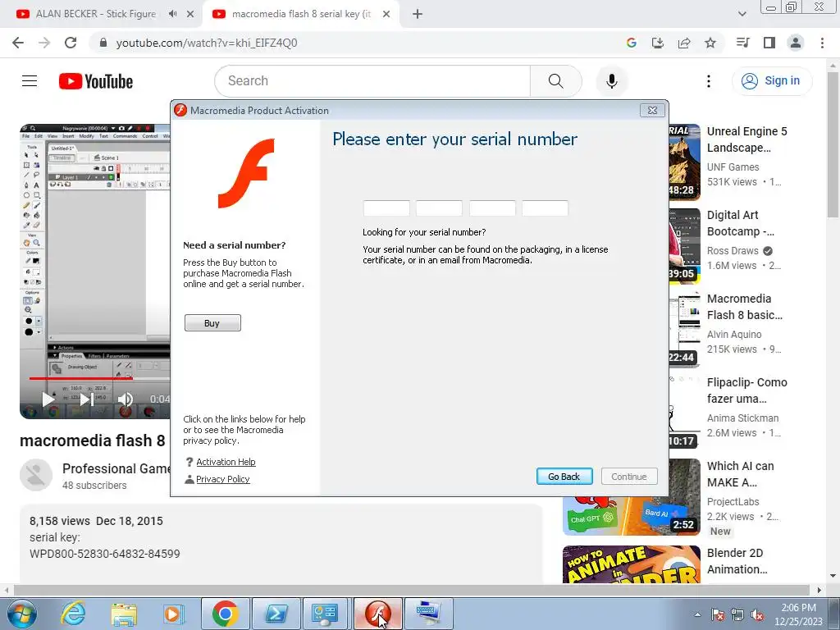Open the Digital Art Bootcamp thumbnail
The image size is (840, 630).
pos(684,246)
